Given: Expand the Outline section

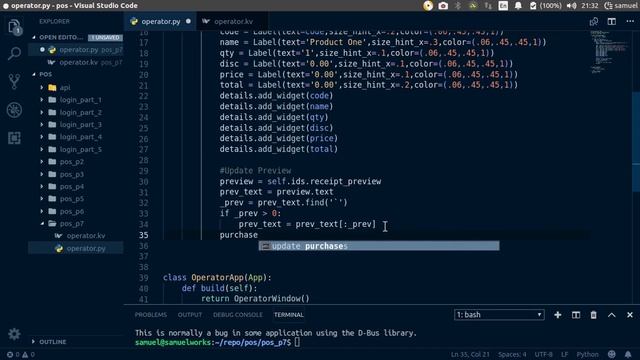Looking at the screenshot, I should pyautogui.click(x=52, y=342).
